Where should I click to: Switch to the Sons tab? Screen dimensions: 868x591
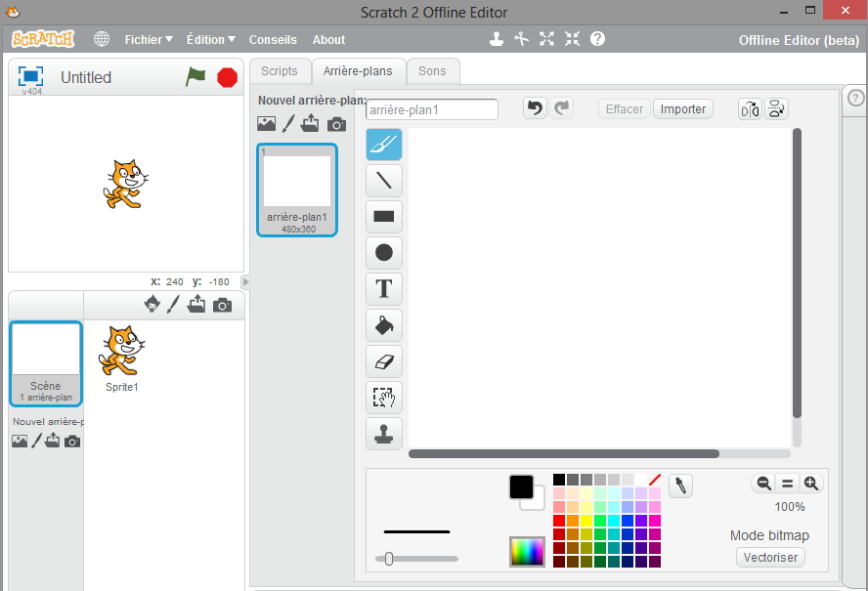pyautogui.click(x=432, y=71)
